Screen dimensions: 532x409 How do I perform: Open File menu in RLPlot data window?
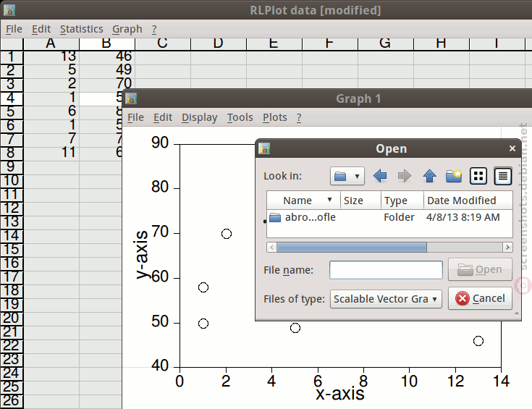(x=14, y=29)
